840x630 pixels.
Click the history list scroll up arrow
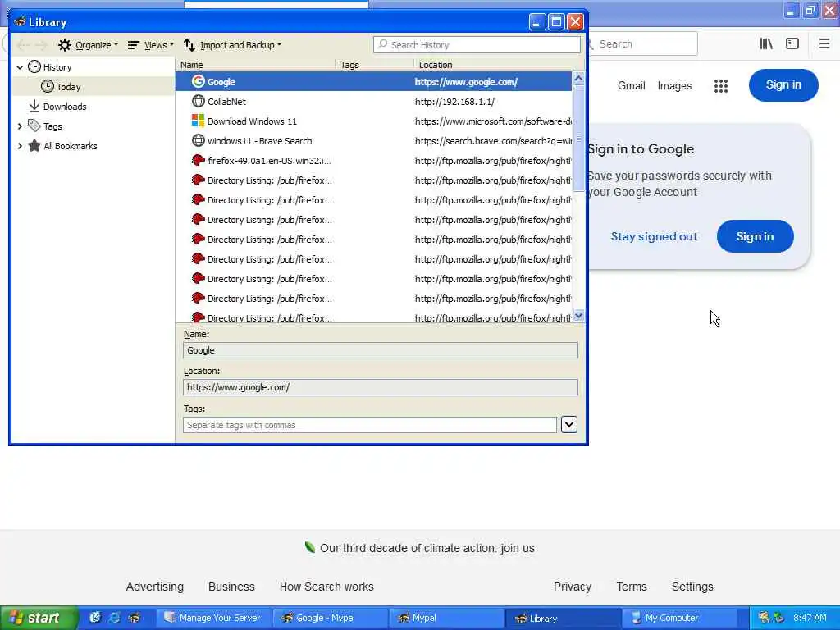coord(578,78)
